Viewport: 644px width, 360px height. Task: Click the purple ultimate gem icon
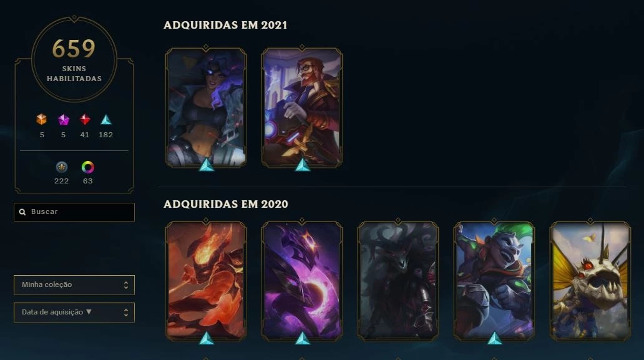pos(63,119)
